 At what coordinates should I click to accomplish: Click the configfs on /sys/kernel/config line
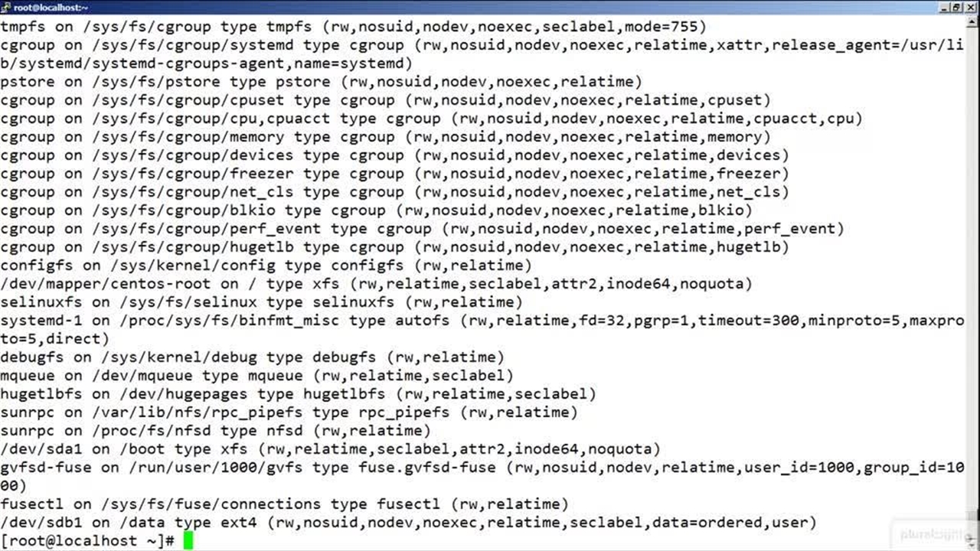click(x=266, y=266)
